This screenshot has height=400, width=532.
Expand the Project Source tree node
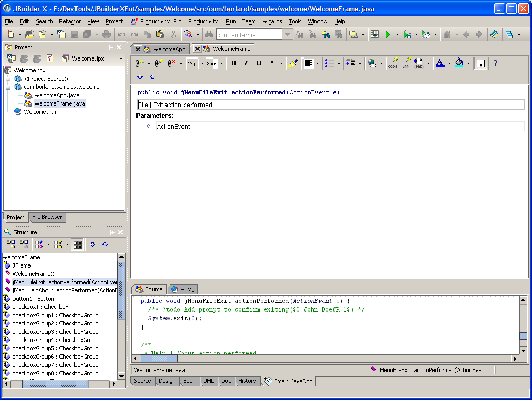pyautogui.click(x=8, y=79)
